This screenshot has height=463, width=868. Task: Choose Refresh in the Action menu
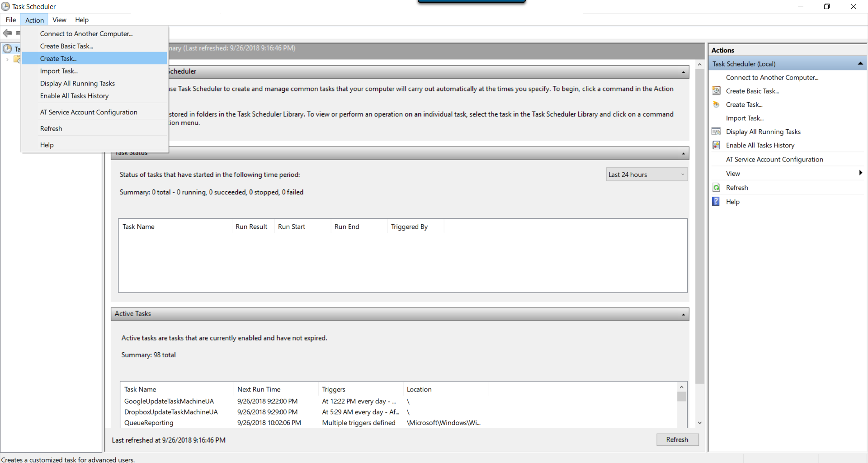(94, 128)
